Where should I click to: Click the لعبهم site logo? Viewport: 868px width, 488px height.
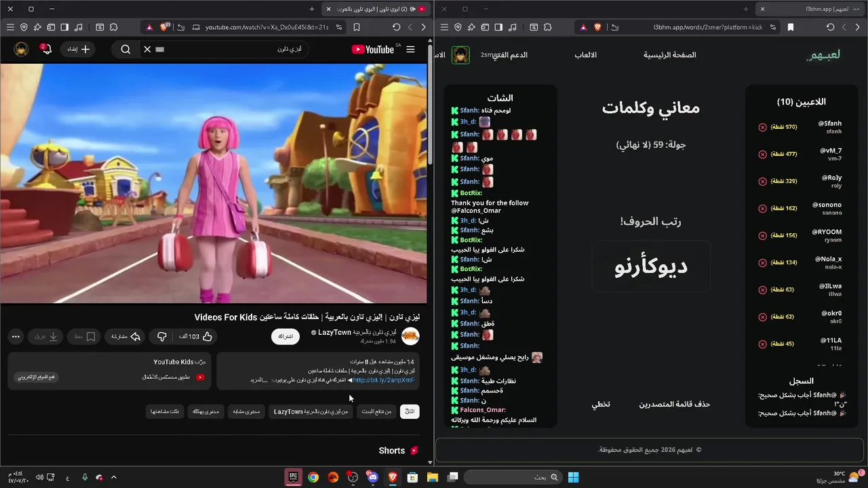(x=823, y=55)
